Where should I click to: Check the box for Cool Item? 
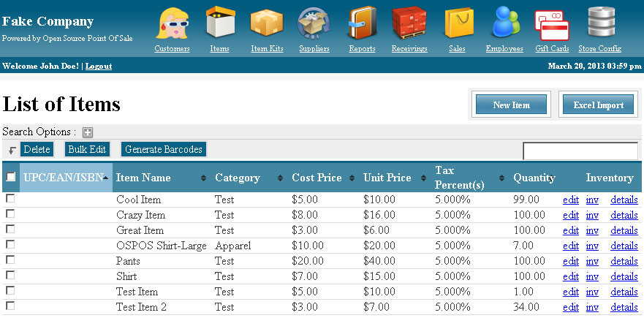click(10, 199)
